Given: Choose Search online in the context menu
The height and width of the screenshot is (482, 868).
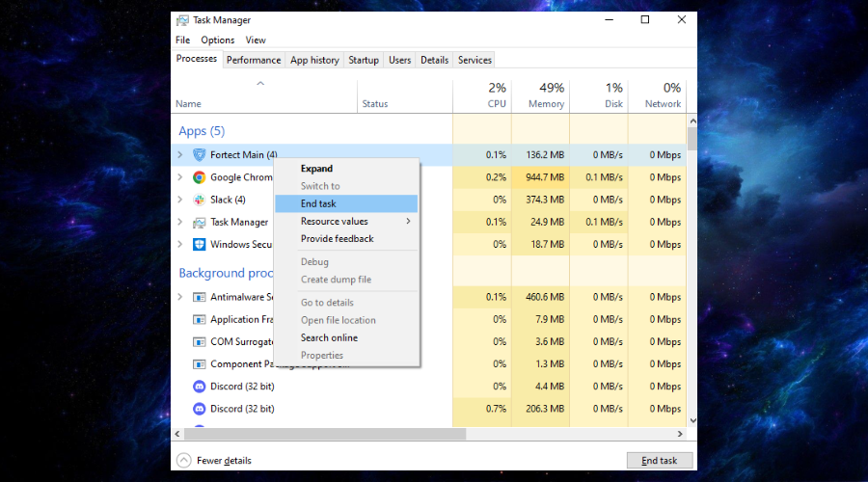Looking at the screenshot, I should pyautogui.click(x=346, y=337).
